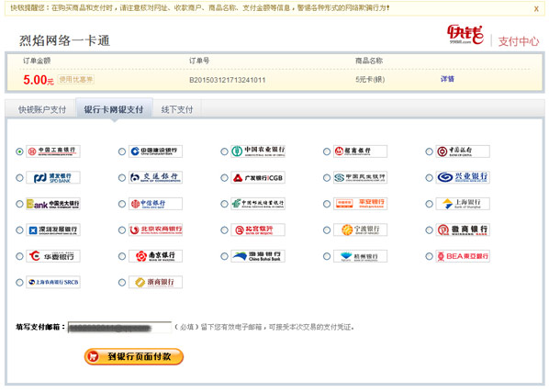Screen dimensions: 549x392
Task: Choose the 中国光大银行 logo
Action: tap(53, 204)
